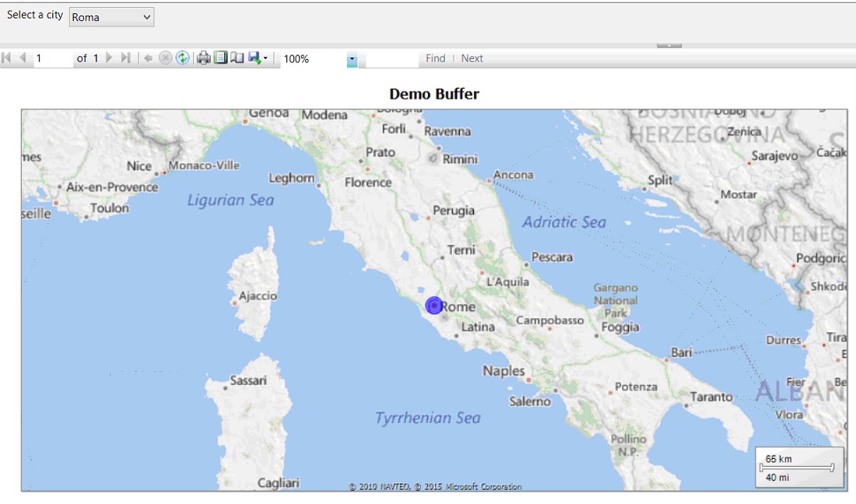The height and width of the screenshot is (504, 856).
Task: Click the Next search link
Action: point(472,58)
